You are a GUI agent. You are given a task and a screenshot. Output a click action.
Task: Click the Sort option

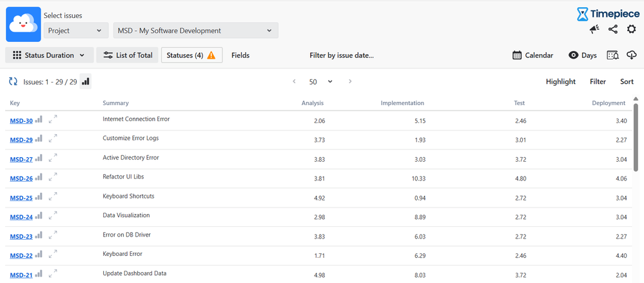coord(627,81)
